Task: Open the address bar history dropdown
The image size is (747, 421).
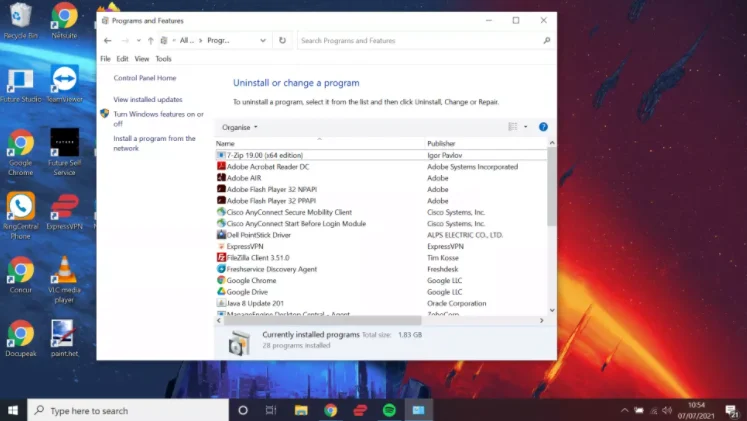Action: point(262,40)
